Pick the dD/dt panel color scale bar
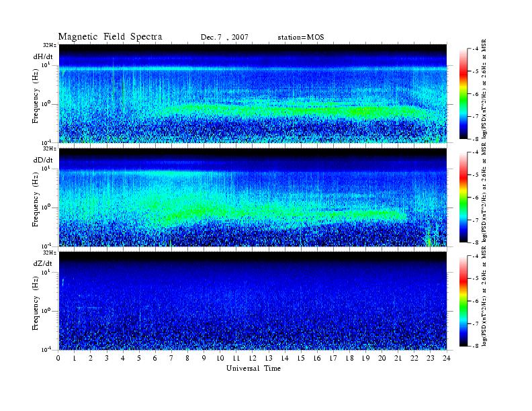 [463, 197]
